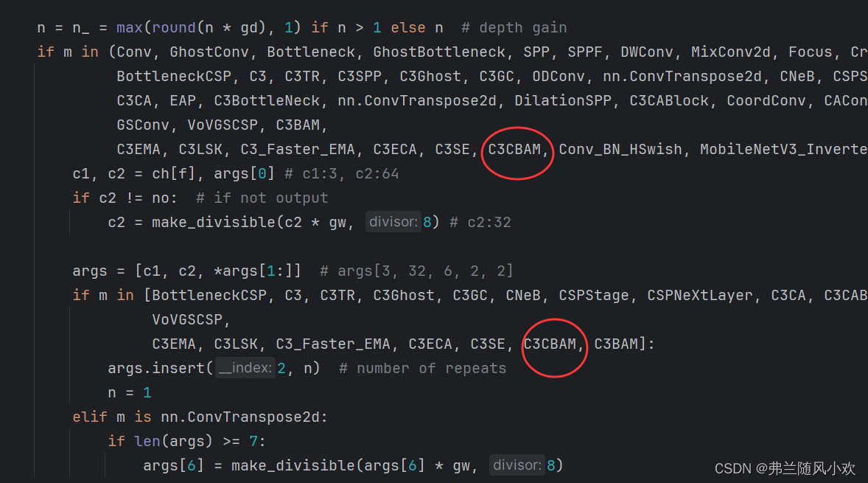
Task: Click the '# c1:3, c2:64' comment
Action: click(342, 174)
